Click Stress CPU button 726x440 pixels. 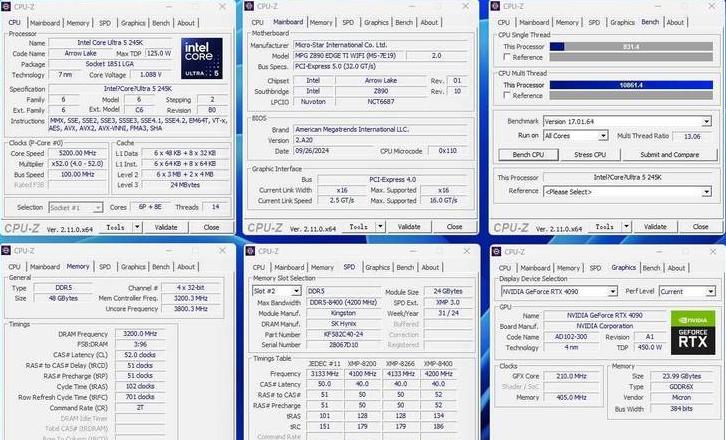point(590,155)
